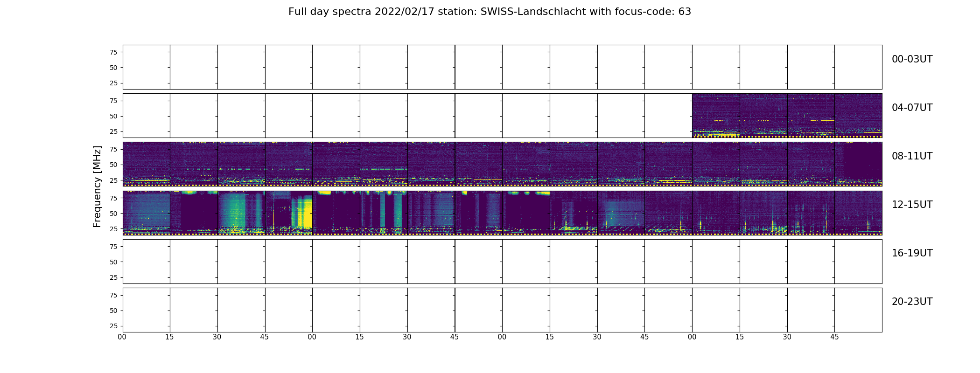Select the 08-11UT row label
Image resolution: width=980 pixels, height=373 pixels.
click(912, 156)
